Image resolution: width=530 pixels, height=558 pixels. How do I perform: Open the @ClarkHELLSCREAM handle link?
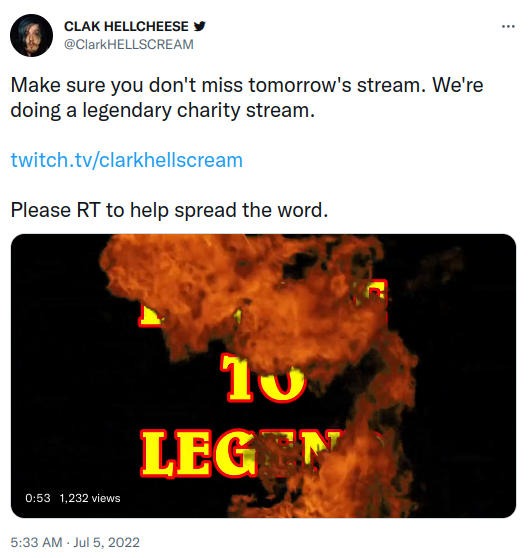click(128, 44)
